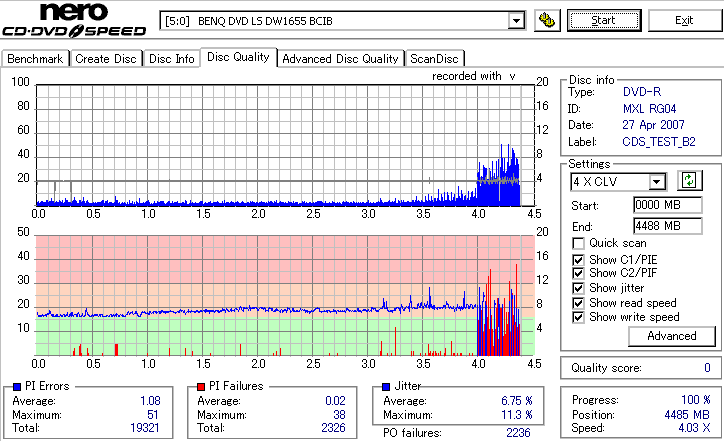
Task: Switch to the ScanDisc tab
Action: coord(434,59)
